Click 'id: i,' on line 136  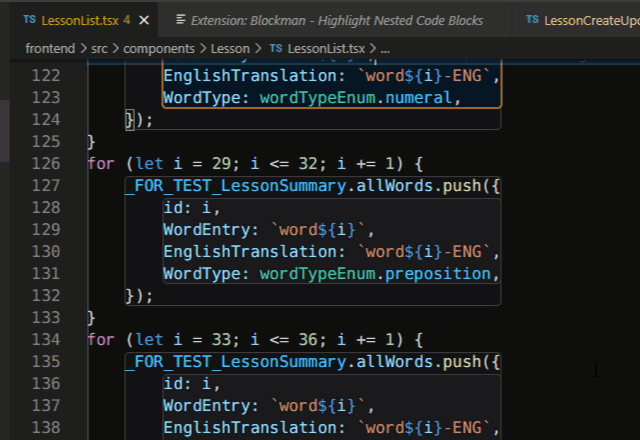(x=192, y=384)
